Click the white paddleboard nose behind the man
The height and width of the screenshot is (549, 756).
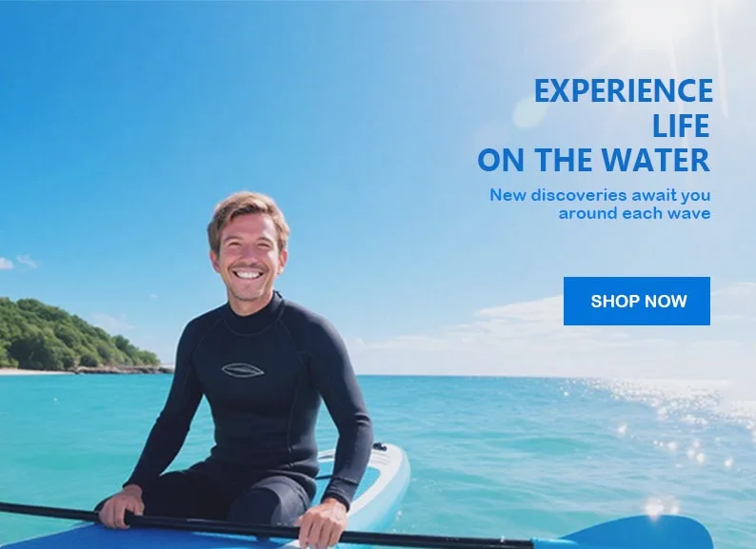(x=381, y=478)
